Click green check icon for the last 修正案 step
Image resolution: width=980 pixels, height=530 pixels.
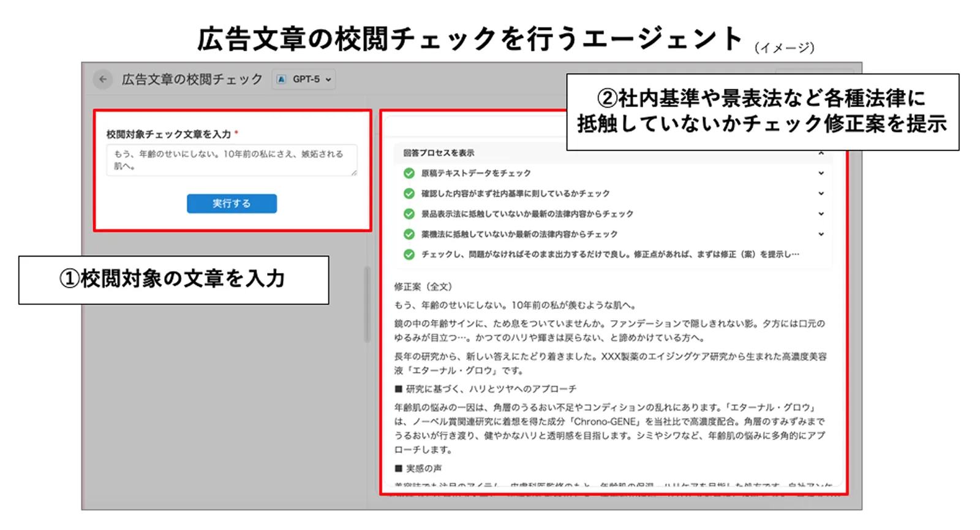pos(409,254)
